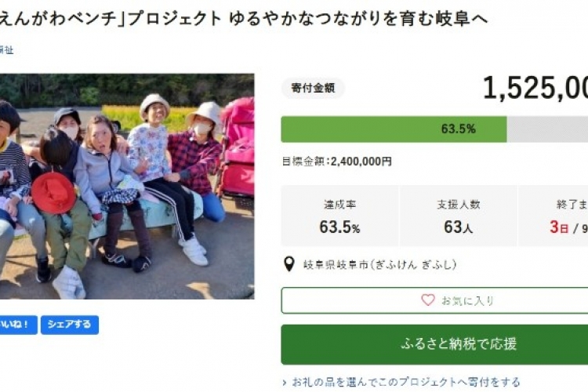Click the 目標金額 2,400,000円 text
Screen dimensions: 588x392
click(x=336, y=162)
